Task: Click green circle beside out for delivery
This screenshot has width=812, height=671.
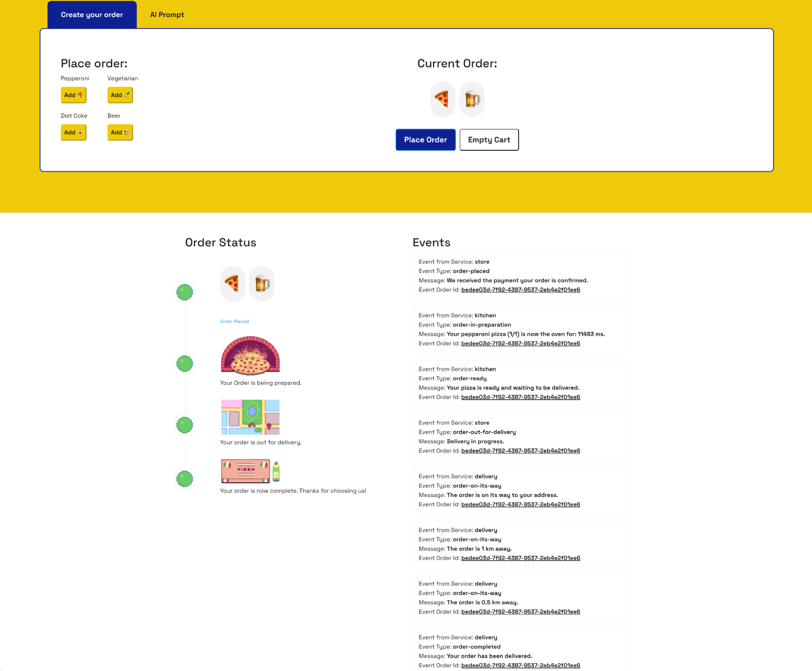Action: (x=184, y=425)
